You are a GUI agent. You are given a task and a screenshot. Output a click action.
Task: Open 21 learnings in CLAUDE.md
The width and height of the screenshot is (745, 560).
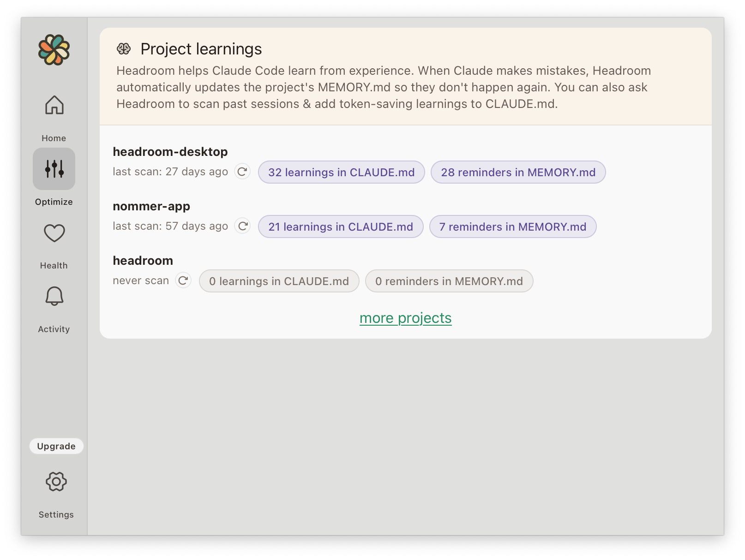(341, 226)
